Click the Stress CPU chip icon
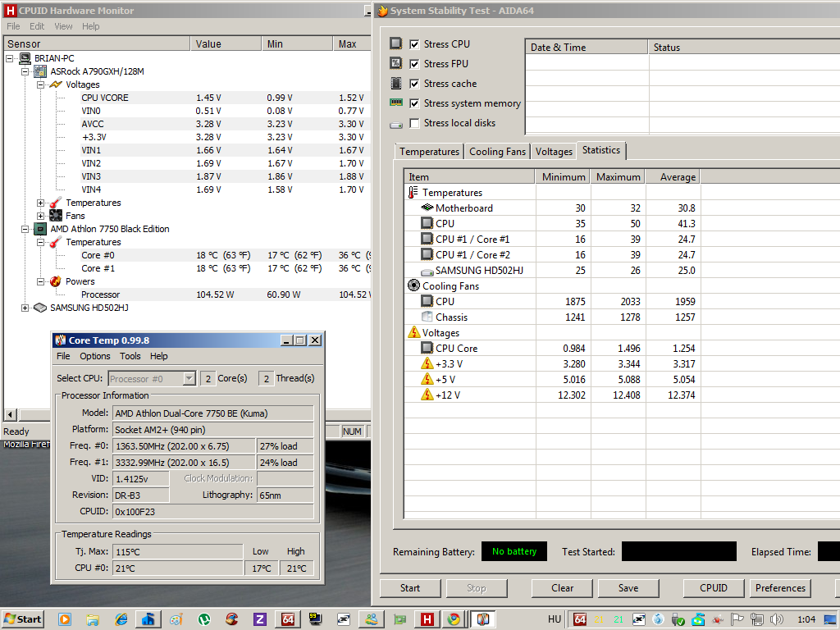 [396, 43]
